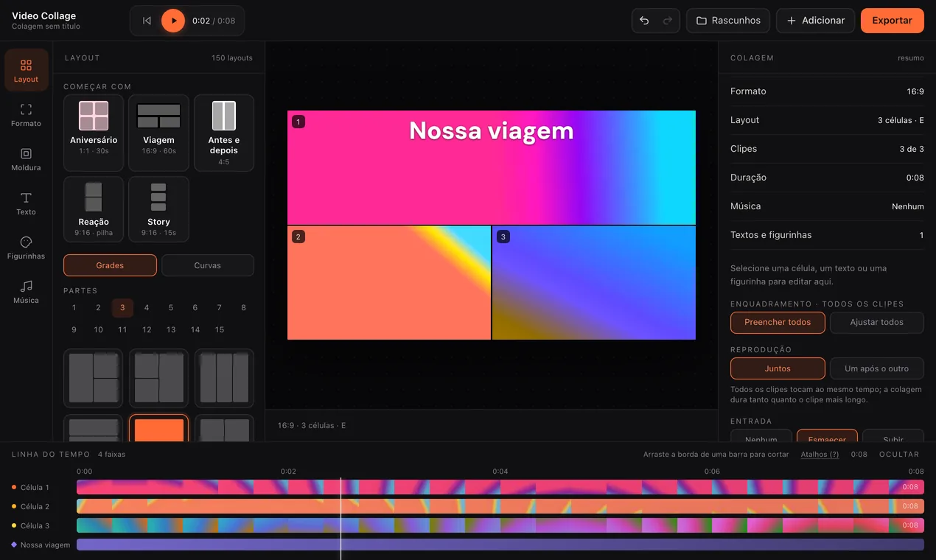Select 3 parts in Partes
This screenshot has width=936, height=560.
(x=122, y=307)
